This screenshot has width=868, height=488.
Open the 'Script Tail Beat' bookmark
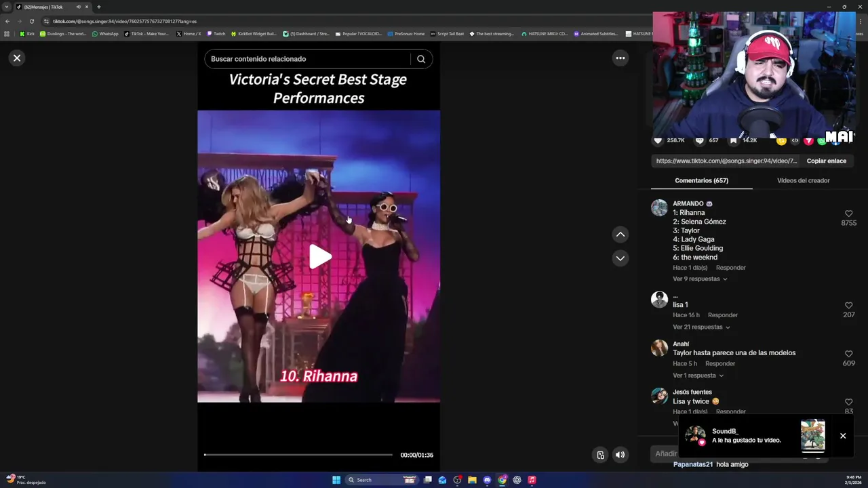[x=447, y=34]
